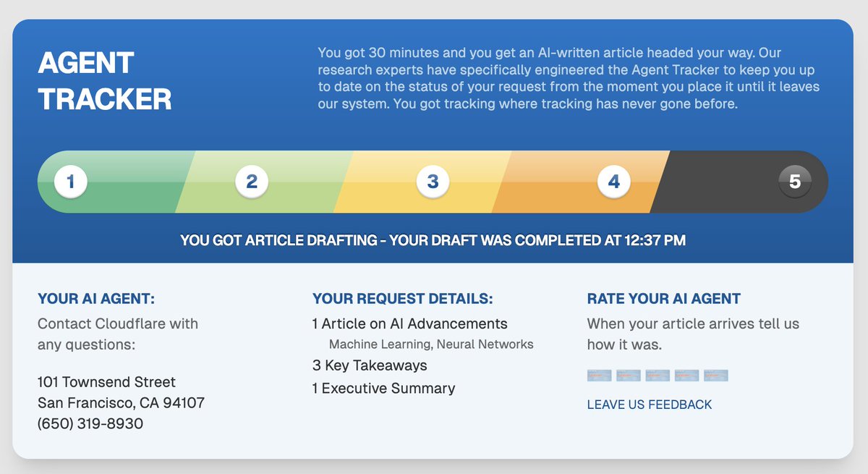
Task: Select the second rating thumbnail
Action: (x=629, y=376)
